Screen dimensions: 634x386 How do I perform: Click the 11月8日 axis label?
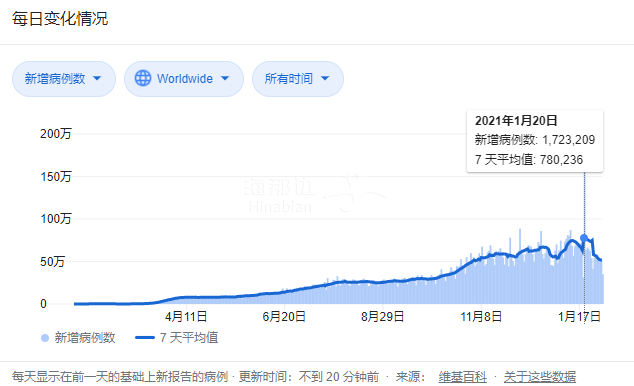pyautogui.click(x=481, y=316)
